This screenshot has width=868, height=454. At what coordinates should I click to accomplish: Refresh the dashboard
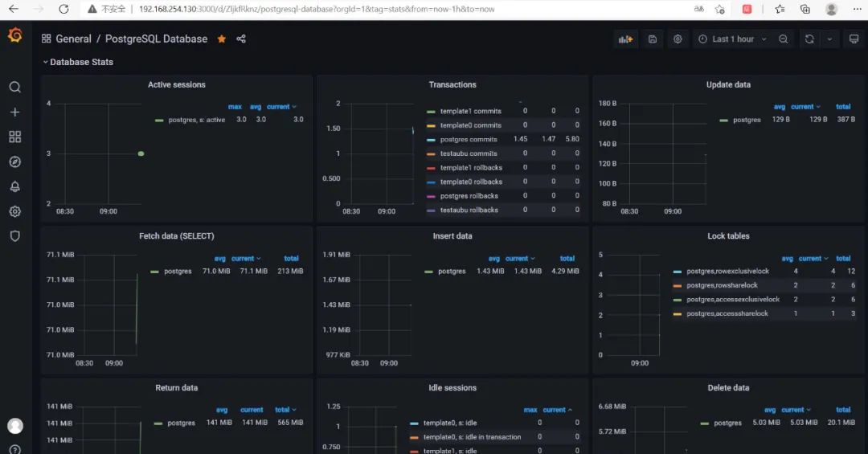pyautogui.click(x=809, y=39)
